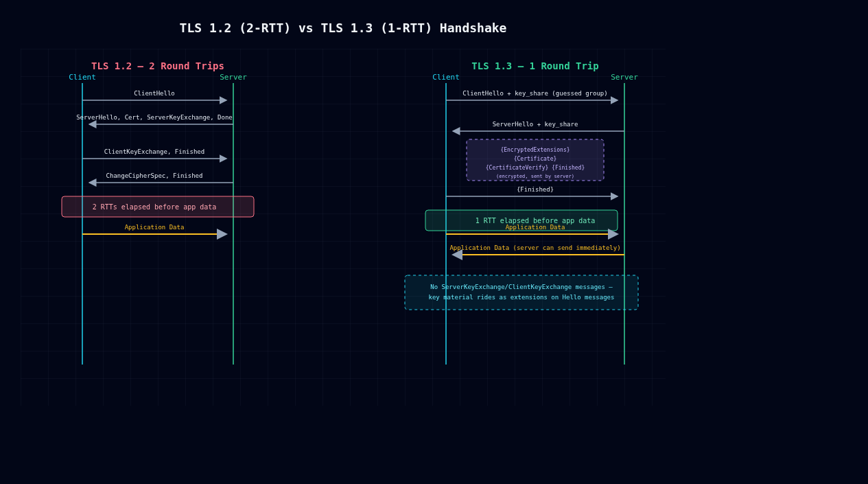Image resolution: width=868 pixels, height=484 pixels.
Task: Click the "(encrypted, sent by server)" note
Action: tap(535, 176)
